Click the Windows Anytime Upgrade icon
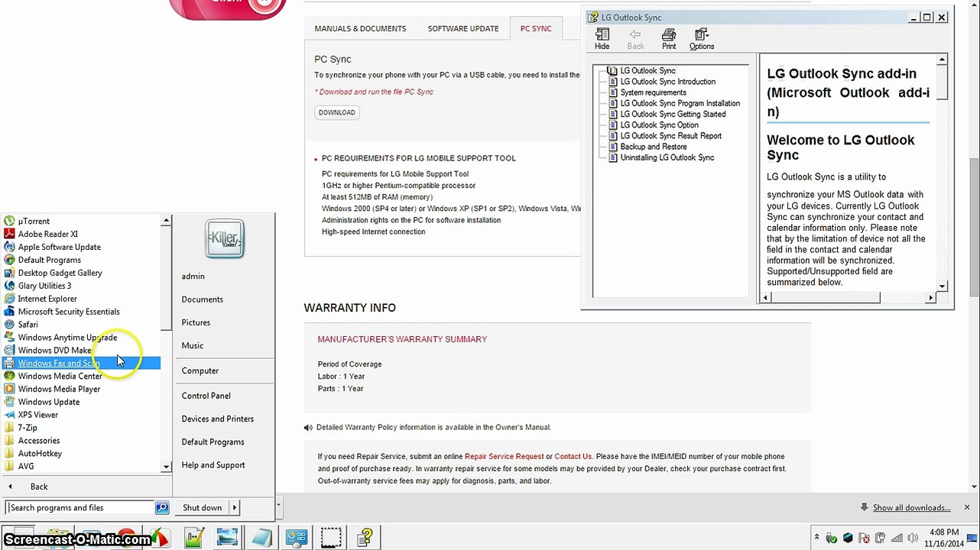 pyautogui.click(x=9, y=337)
